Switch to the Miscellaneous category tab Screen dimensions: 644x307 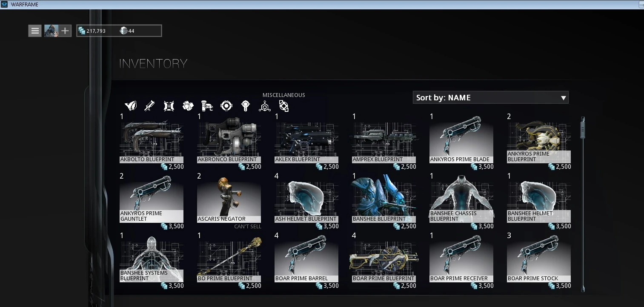(x=284, y=106)
